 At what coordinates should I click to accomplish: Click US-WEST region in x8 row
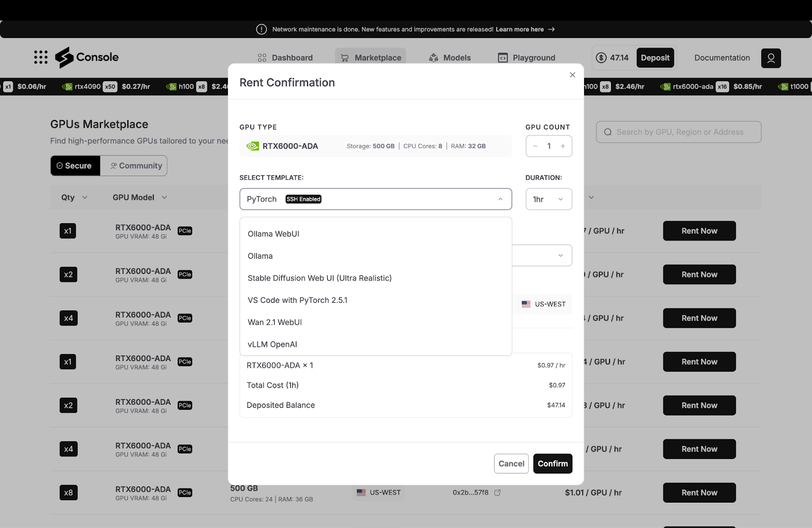click(379, 492)
